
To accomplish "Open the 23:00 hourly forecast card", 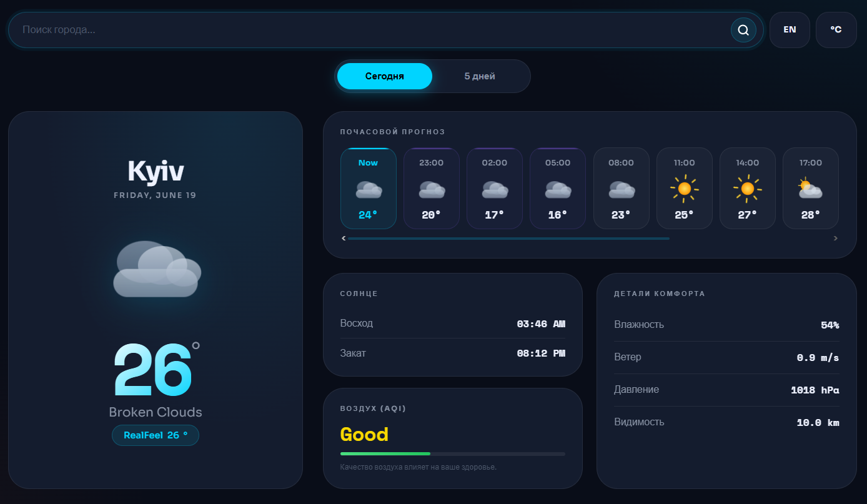I will pos(432,189).
